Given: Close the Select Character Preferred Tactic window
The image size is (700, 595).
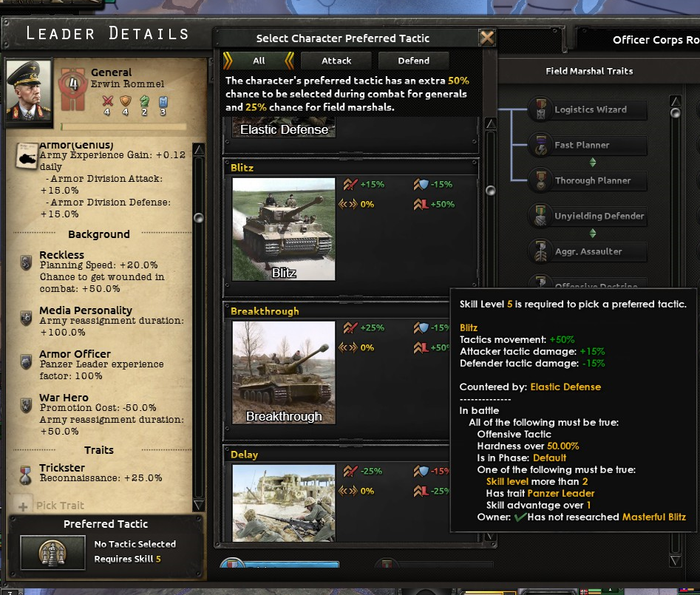Looking at the screenshot, I should 486,38.
